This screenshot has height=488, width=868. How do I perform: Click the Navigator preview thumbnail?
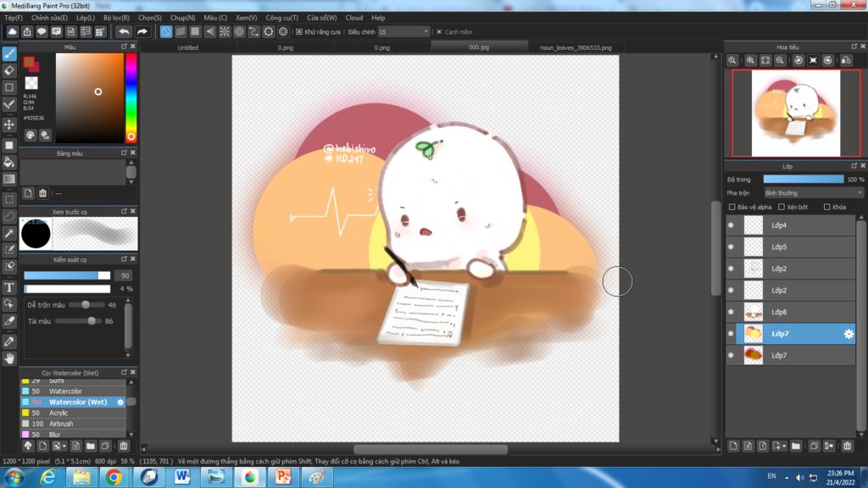click(795, 114)
